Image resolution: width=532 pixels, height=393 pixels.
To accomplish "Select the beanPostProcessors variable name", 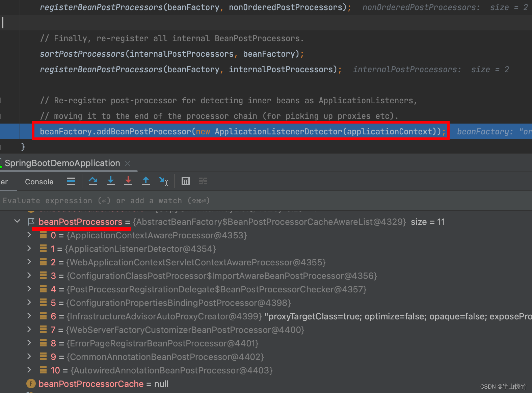I will click(x=80, y=222).
